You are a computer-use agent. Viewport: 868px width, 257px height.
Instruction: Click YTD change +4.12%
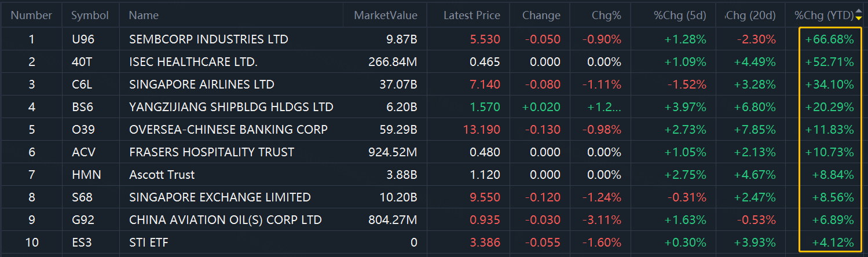[x=833, y=243]
